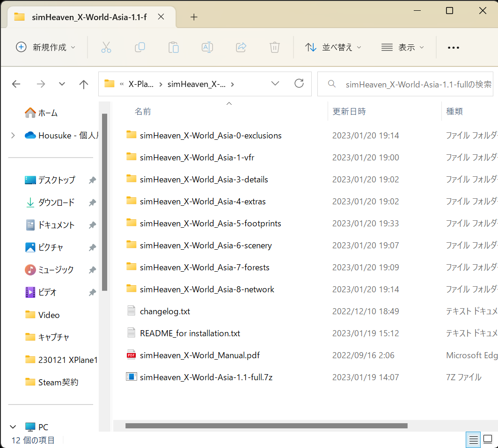
Task: Select simHeaven_X-World_Asia-5-footprints folder
Action: [x=210, y=224]
